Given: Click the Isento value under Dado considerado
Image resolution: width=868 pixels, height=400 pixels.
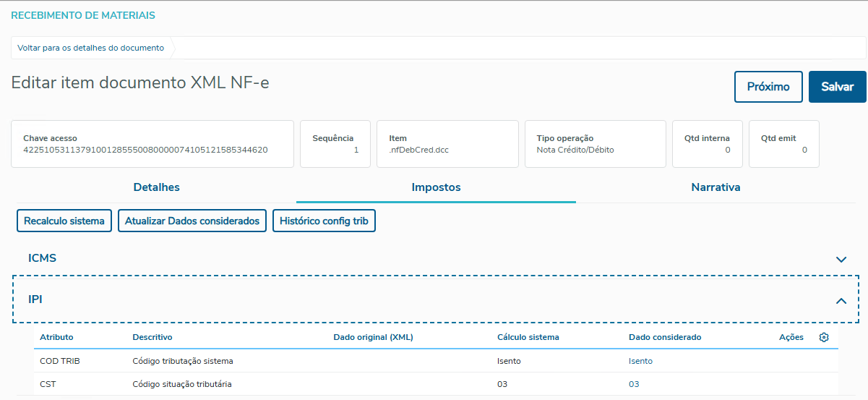Looking at the screenshot, I should [x=640, y=361].
